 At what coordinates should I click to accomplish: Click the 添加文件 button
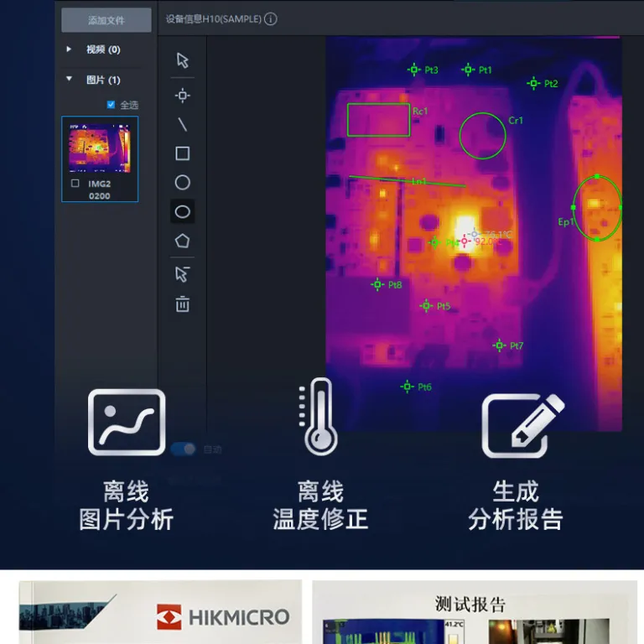[106, 20]
